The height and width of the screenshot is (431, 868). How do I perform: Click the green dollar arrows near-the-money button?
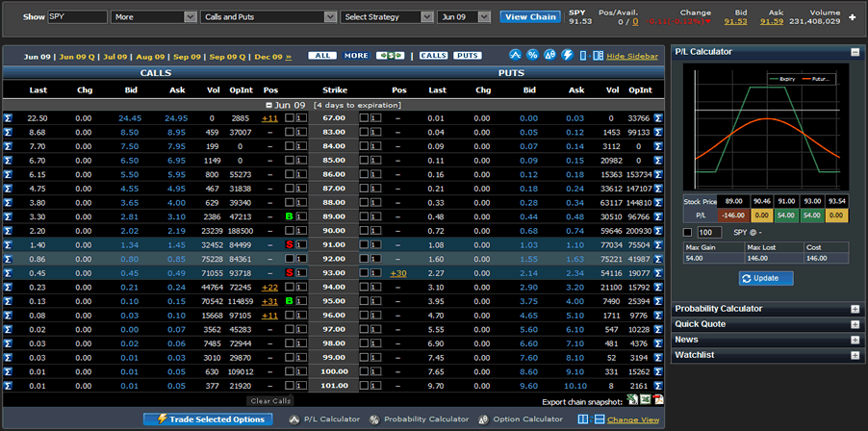coord(391,56)
